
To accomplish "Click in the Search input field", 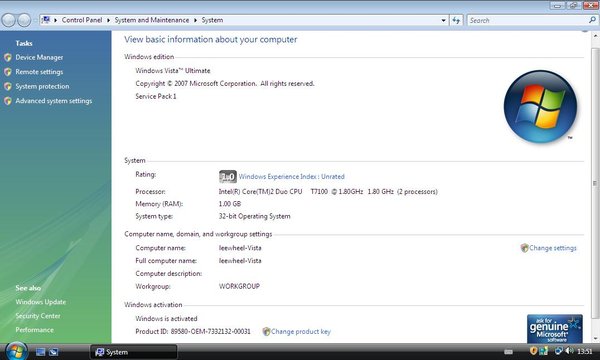I will (528, 20).
